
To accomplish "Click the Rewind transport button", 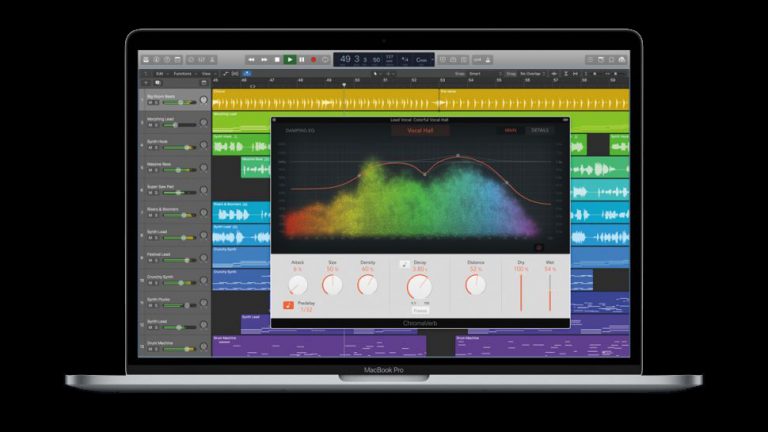I will pos(251,60).
